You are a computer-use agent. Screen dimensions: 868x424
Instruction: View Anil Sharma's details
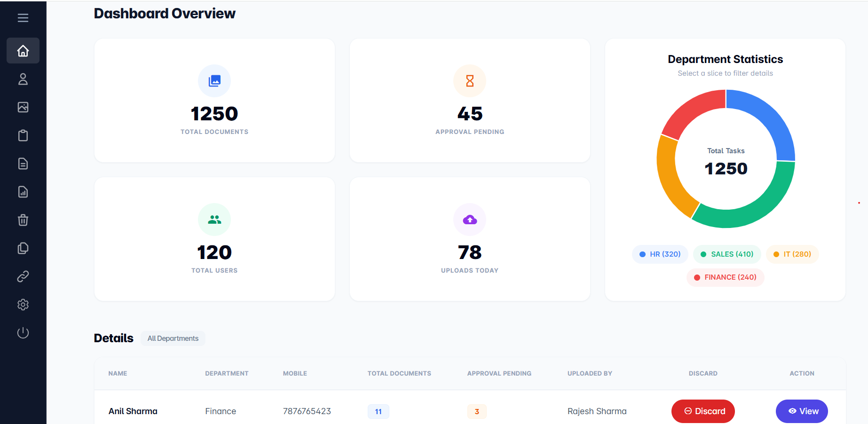pyautogui.click(x=802, y=411)
